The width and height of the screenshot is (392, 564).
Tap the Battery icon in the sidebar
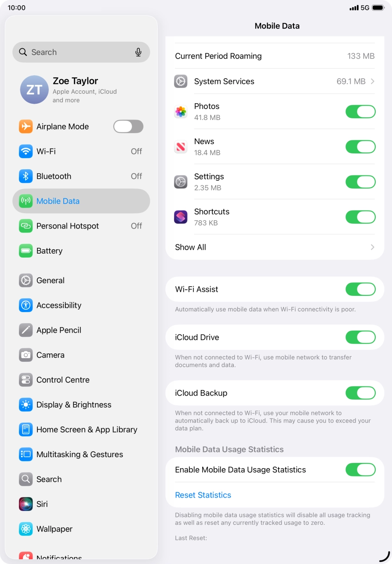26,251
